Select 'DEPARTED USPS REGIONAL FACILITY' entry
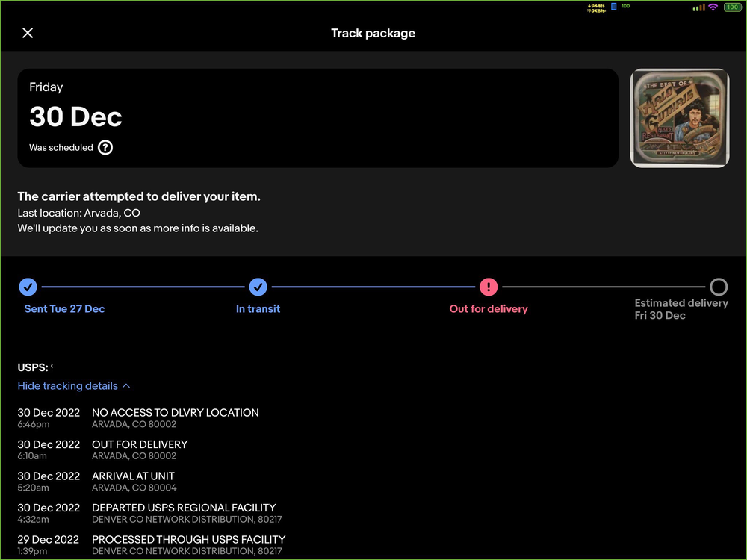The image size is (747, 560). point(184,508)
